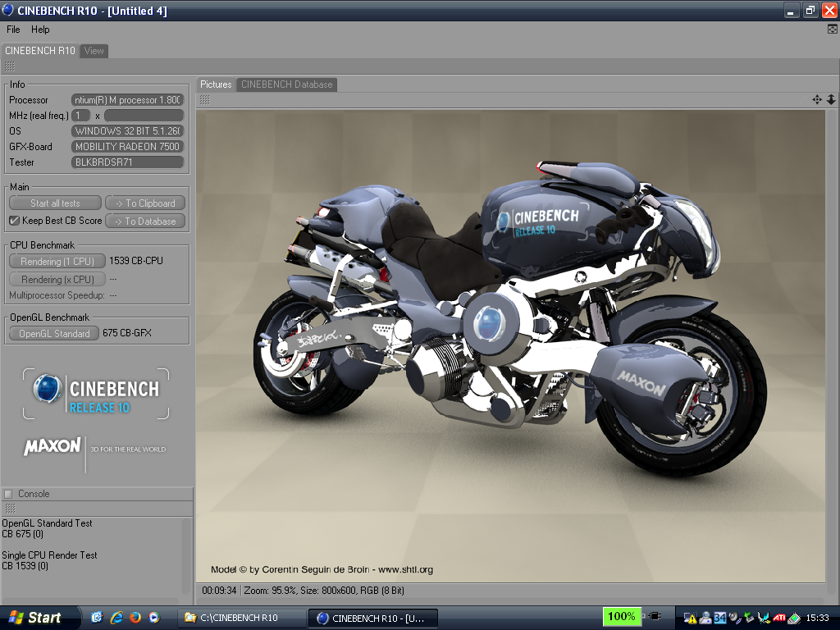Click the power plug icon beside the battery meter
The height and width of the screenshot is (630, 840).
click(x=655, y=617)
